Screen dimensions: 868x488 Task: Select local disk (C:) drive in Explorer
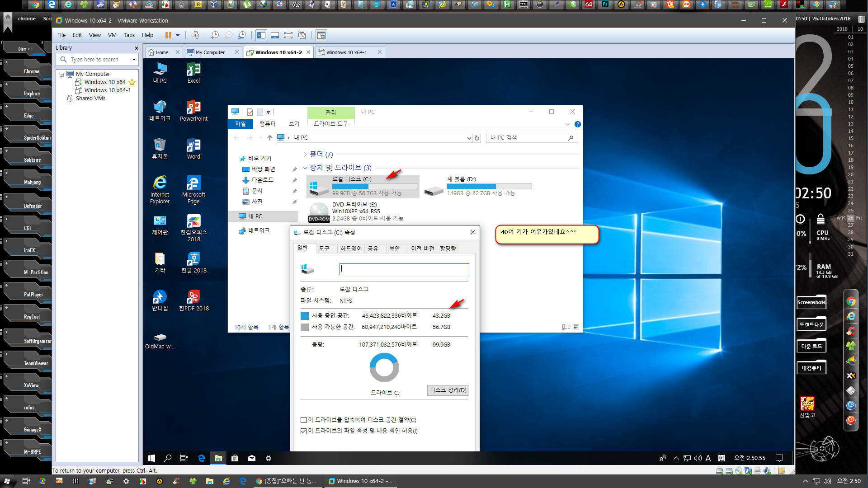[x=363, y=186]
